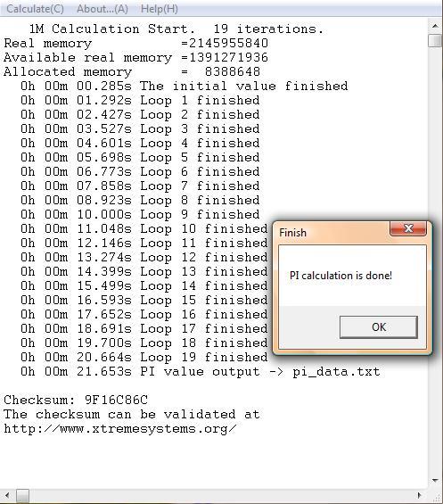Click the pi_data.txt filename text
This screenshot has width=443, height=504.
click(336, 372)
